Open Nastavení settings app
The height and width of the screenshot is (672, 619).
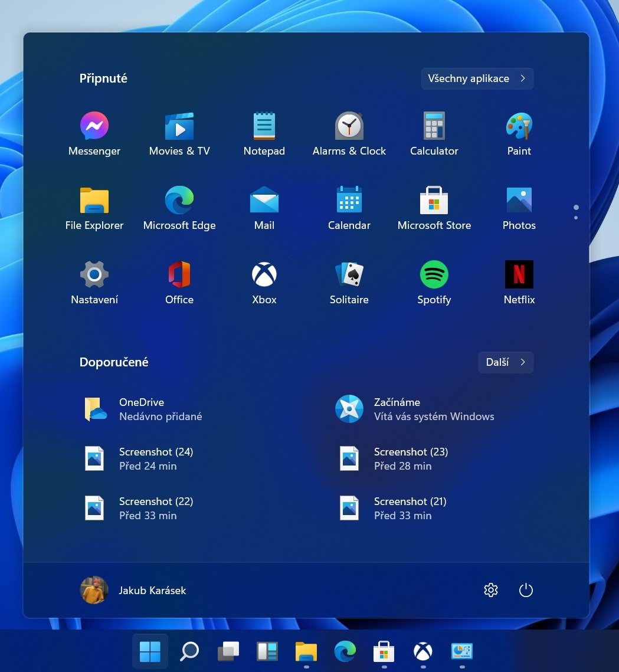(94, 283)
